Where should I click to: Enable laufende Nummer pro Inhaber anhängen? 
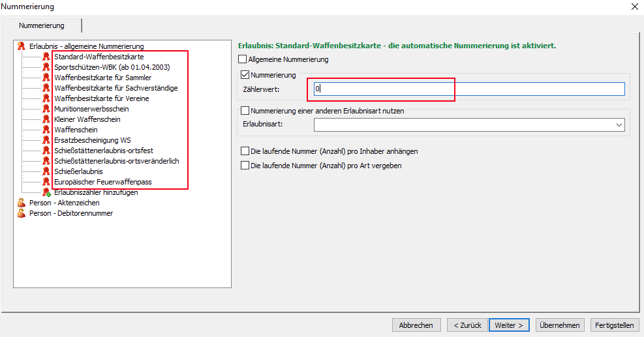(245, 151)
